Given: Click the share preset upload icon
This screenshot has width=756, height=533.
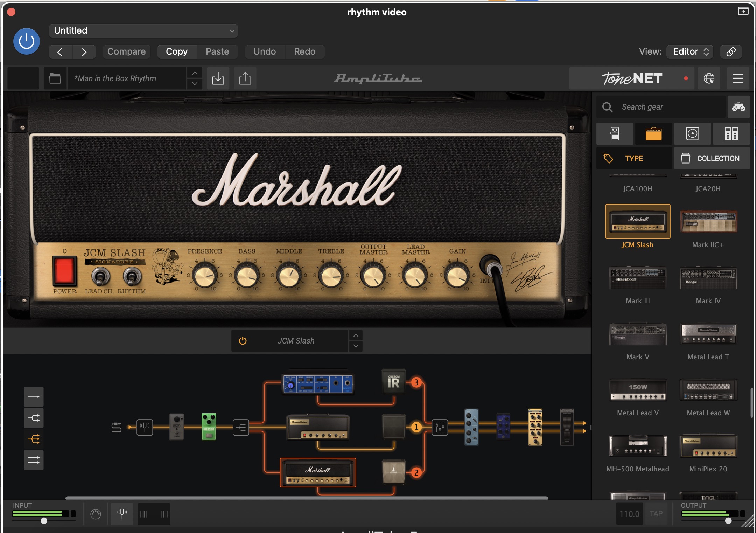Looking at the screenshot, I should (245, 78).
